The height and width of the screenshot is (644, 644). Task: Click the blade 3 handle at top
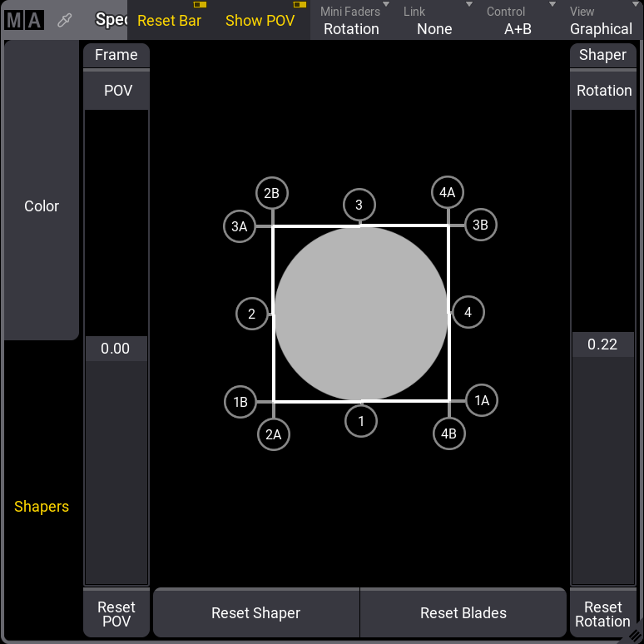click(359, 205)
